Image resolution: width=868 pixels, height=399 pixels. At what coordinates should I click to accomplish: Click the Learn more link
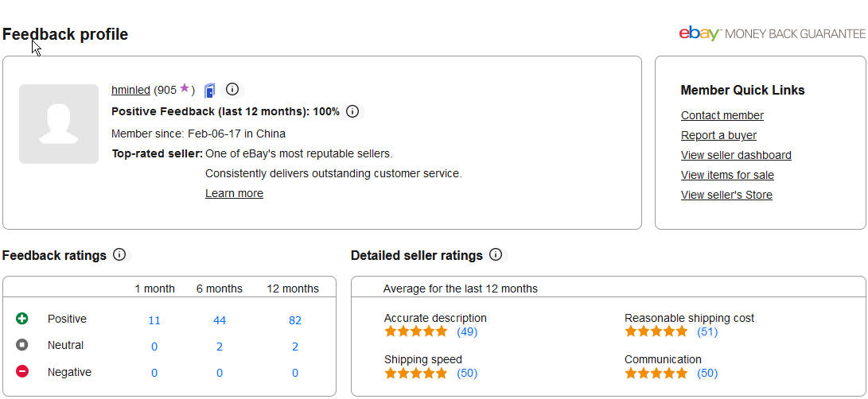click(234, 193)
